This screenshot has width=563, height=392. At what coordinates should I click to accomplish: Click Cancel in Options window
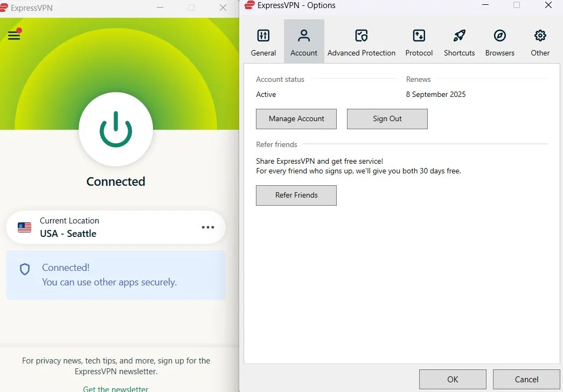pyautogui.click(x=526, y=380)
